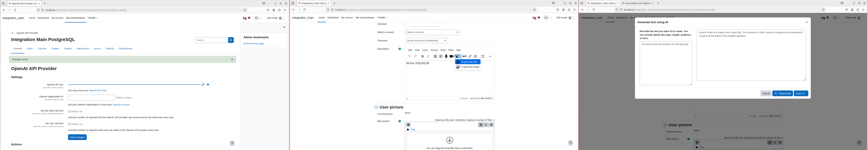This screenshot has width=868, height=150.
Task: Reload page in the left browser window
Action: [15, 10]
